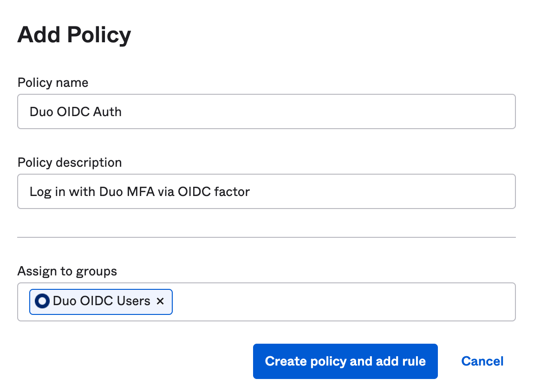Click the Add Policy heading
The width and height of the screenshot is (534, 392).
[74, 34]
